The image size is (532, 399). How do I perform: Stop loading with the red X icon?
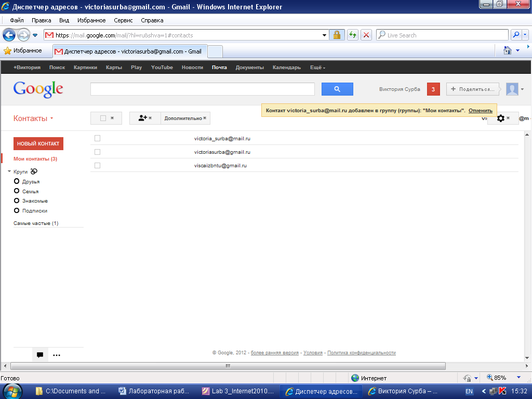coord(366,35)
